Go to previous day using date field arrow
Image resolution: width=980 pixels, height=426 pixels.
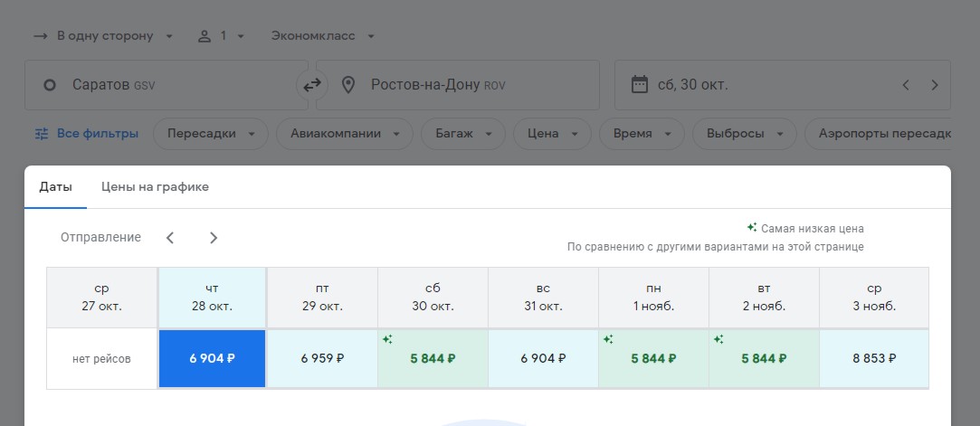click(905, 85)
